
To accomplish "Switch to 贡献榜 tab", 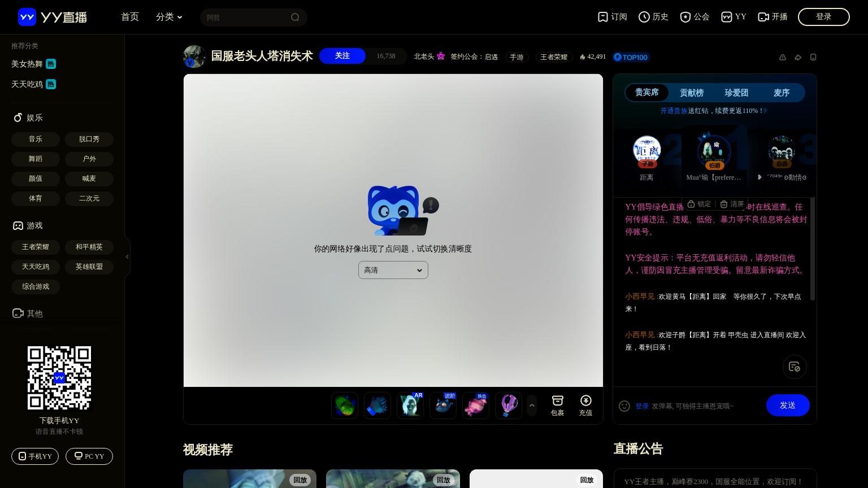I will coord(692,93).
